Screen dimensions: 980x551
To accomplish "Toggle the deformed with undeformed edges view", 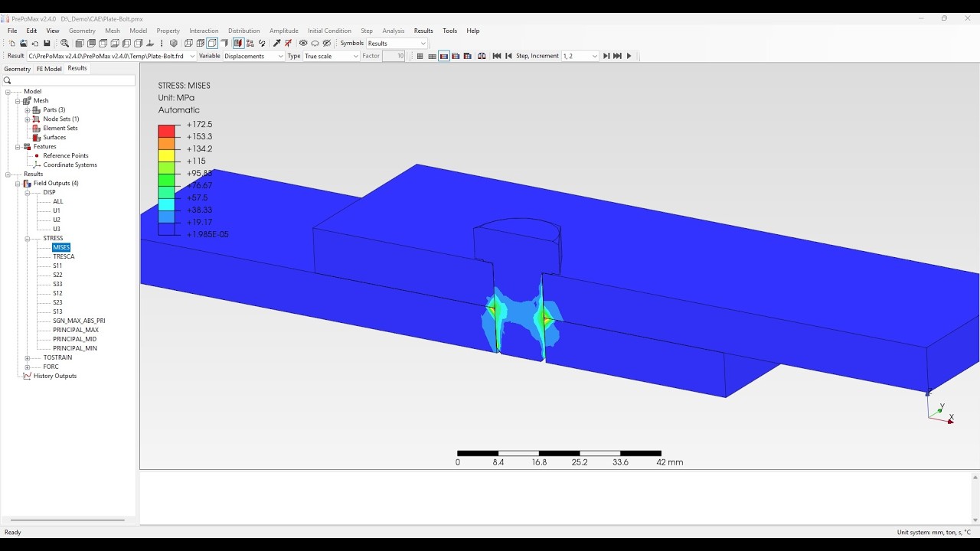I will pyautogui.click(x=456, y=56).
